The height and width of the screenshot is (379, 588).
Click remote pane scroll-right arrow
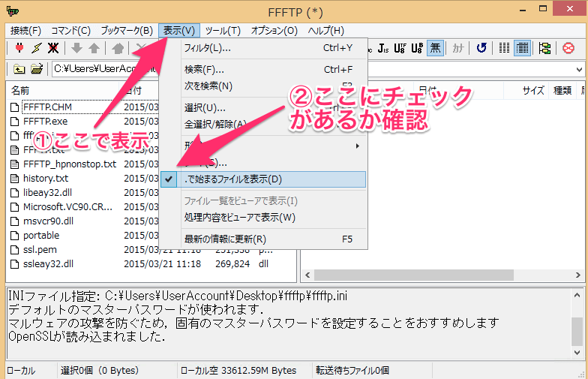tap(577, 275)
